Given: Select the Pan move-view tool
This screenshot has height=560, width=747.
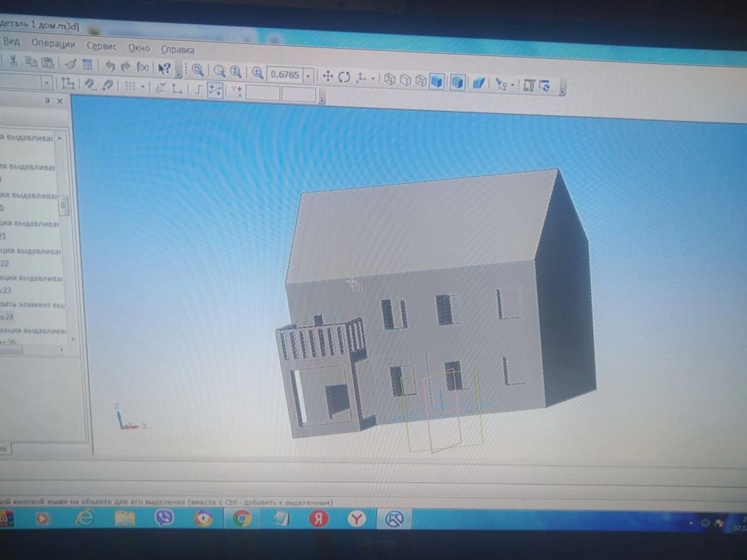Looking at the screenshot, I should pos(328,75).
